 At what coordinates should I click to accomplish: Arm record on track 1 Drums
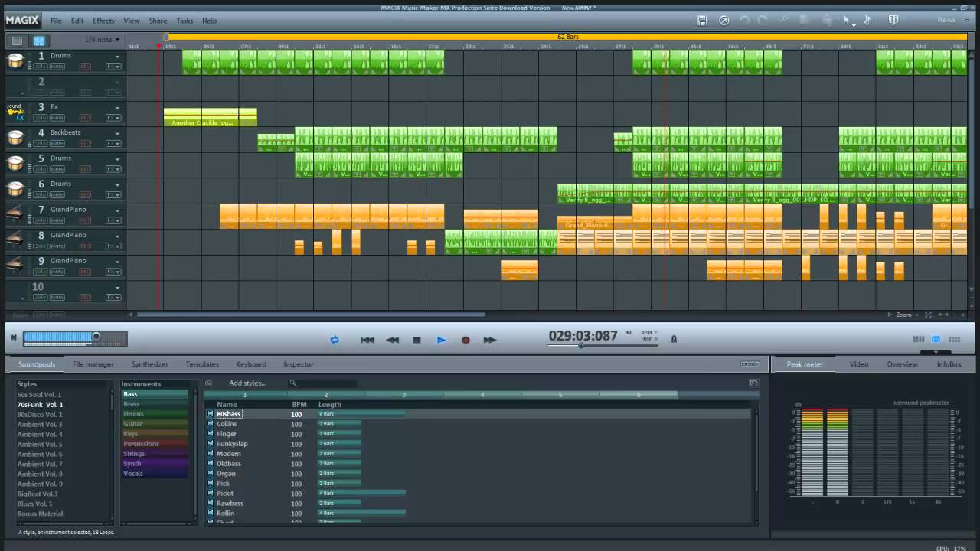(85, 67)
